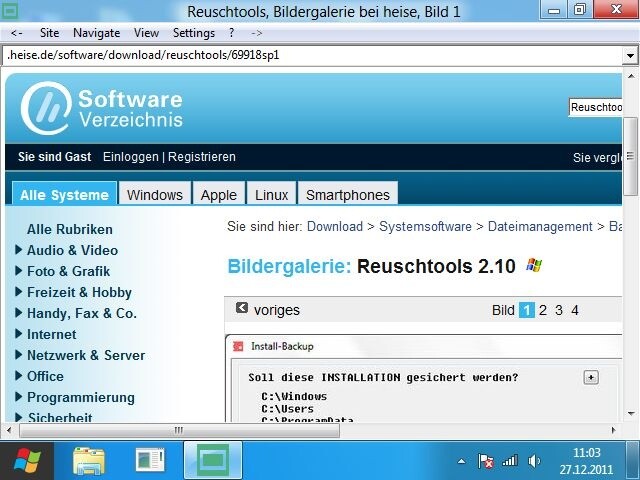Viewport: 640px width, 480px height.
Task: Click the voriges back-arrow icon
Action: point(242,308)
